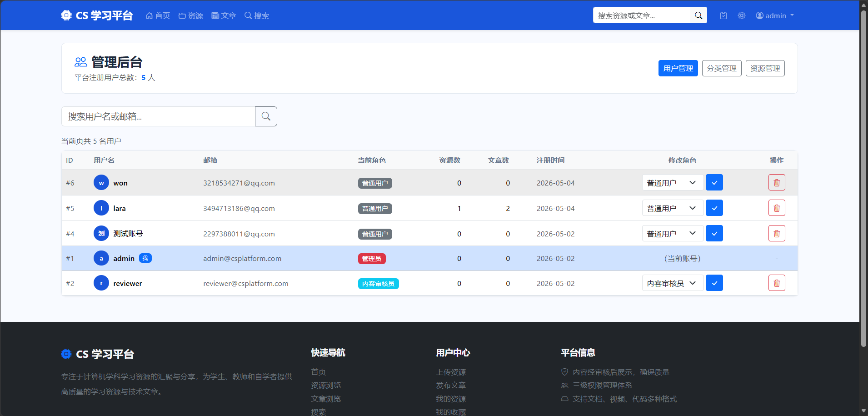The width and height of the screenshot is (868, 416).
Task: Click the 管理员 role badge
Action: pos(372,259)
